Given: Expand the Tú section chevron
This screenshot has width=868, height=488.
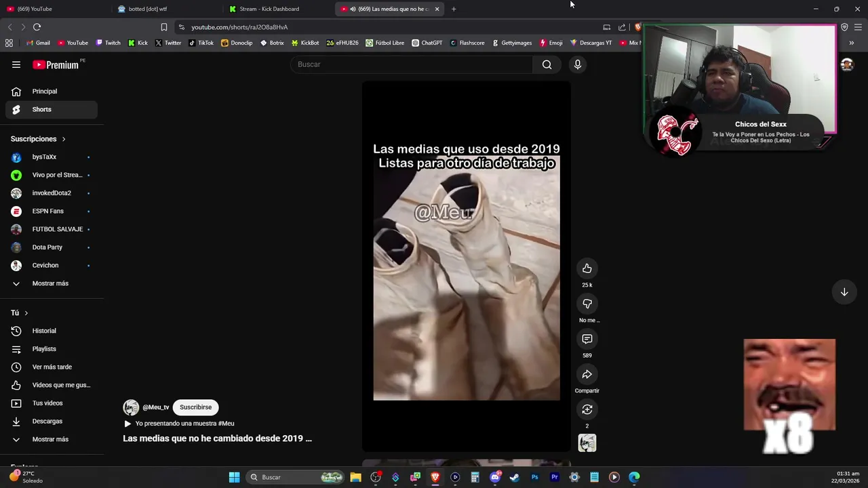Looking at the screenshot, I should click(x=26, y=313).
